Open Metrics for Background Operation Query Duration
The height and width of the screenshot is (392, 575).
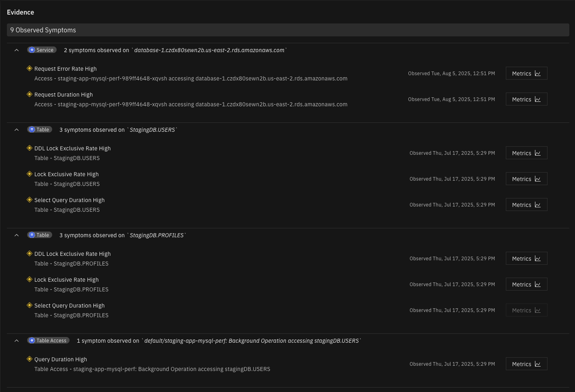pos(526,364)
